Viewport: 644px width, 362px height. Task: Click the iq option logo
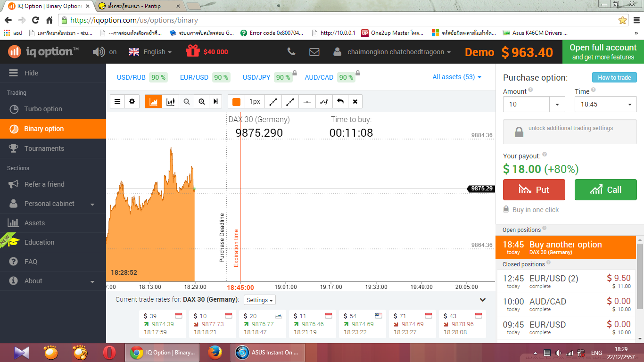pyautogui.click(x=43, y=51)
